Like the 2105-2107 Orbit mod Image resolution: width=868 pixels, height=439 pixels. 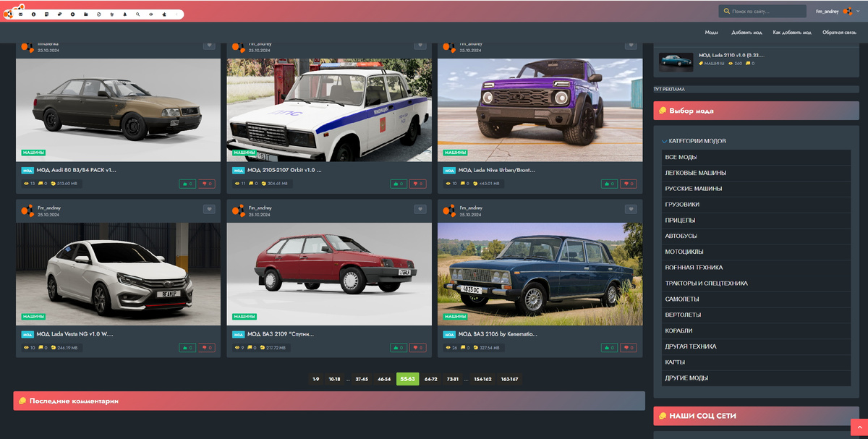pyautogui.click(x=399, y=184)
